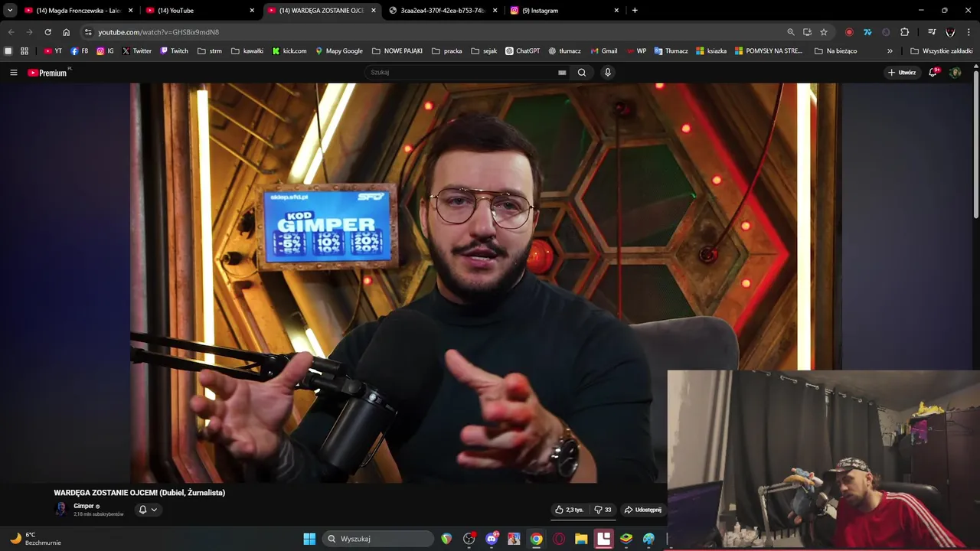Open the tab groups icon on bookmarks bar
Viewport: 980px width, 551px height.
[x=8, y=51]
